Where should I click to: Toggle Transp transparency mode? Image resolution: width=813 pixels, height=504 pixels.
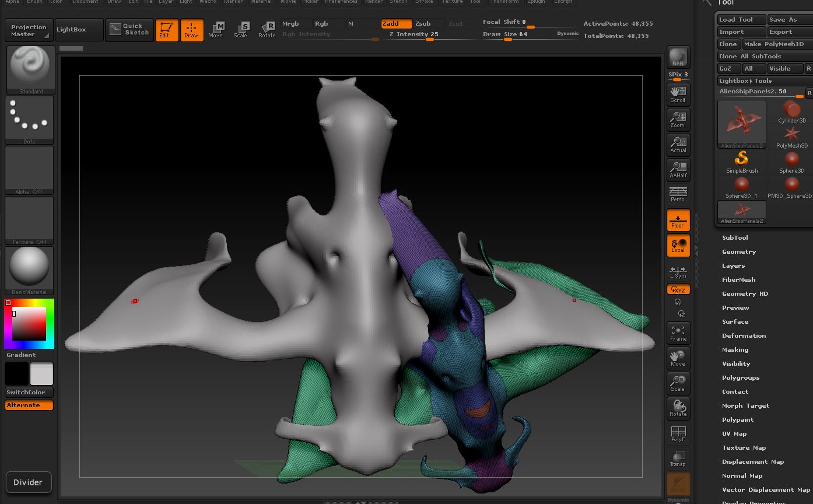(678, 459)
